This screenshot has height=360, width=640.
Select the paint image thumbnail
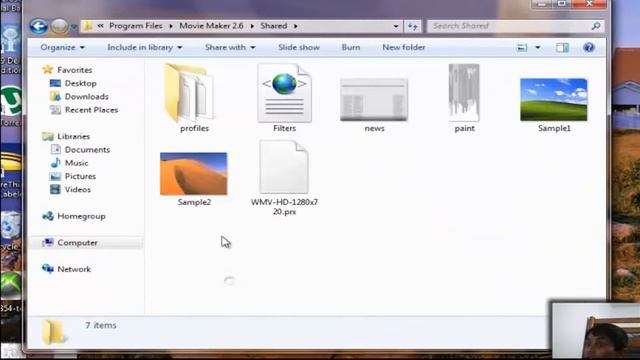coord(464,93)
